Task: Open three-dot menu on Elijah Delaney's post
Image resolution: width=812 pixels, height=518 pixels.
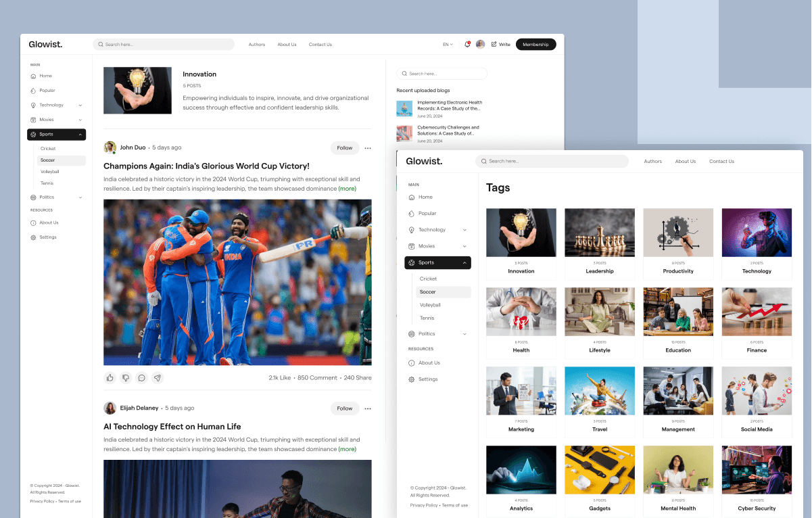Action: (x=368, y=408)
